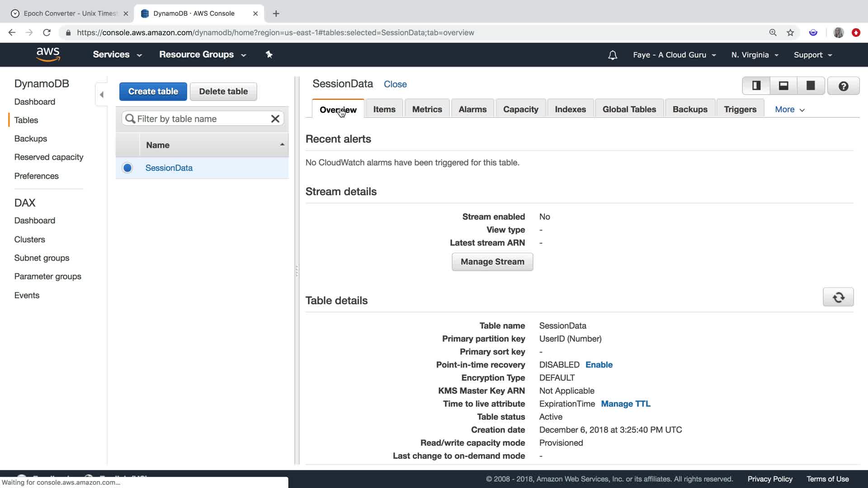Select the SessionData table radio button
Viewport: 868px width, 488px height.
[x=127, y=168]
